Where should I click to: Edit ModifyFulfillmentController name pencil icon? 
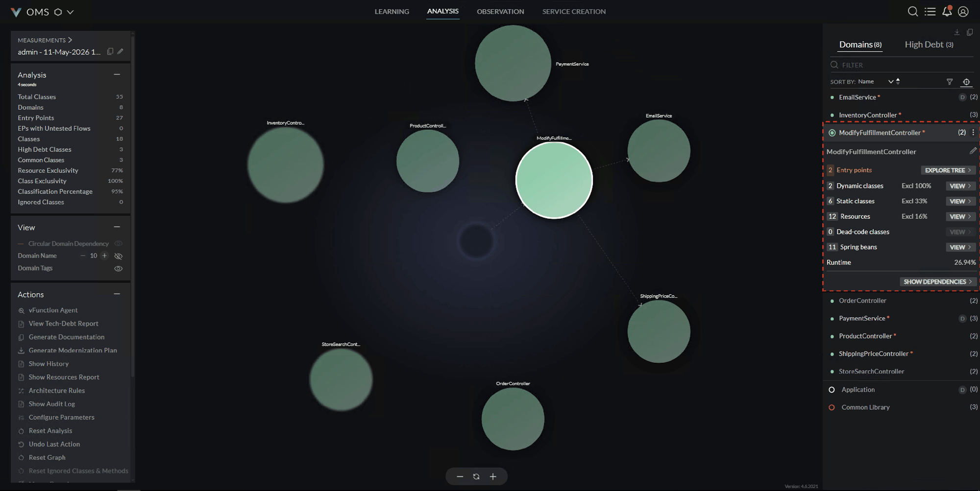(973, 151)
